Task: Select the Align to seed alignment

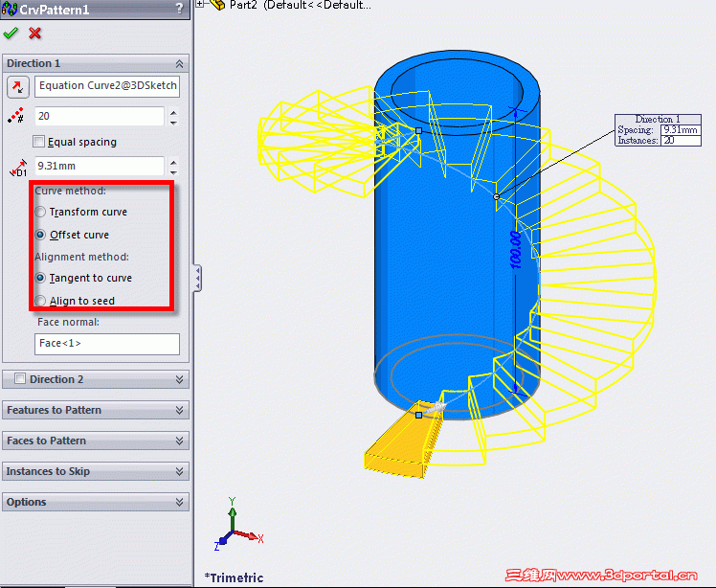Action: [x=40, y=301]
